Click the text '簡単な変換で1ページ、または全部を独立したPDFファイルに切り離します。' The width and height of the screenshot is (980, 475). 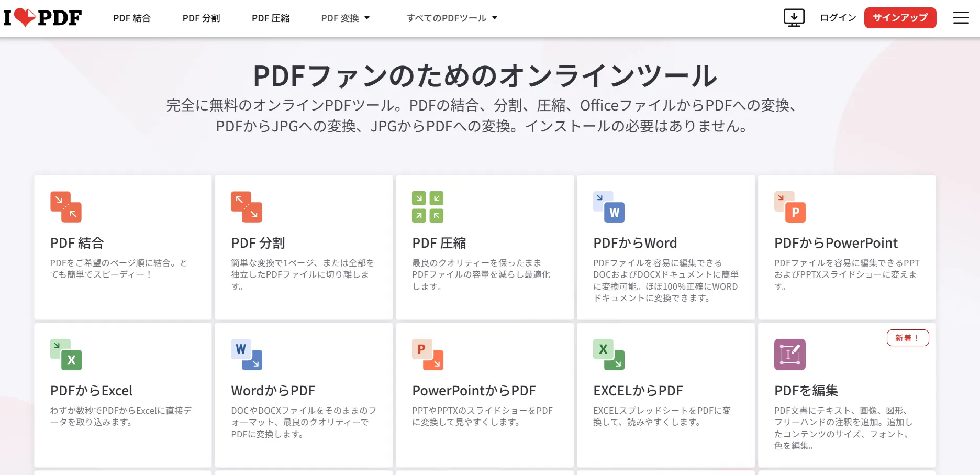point(303,274)
